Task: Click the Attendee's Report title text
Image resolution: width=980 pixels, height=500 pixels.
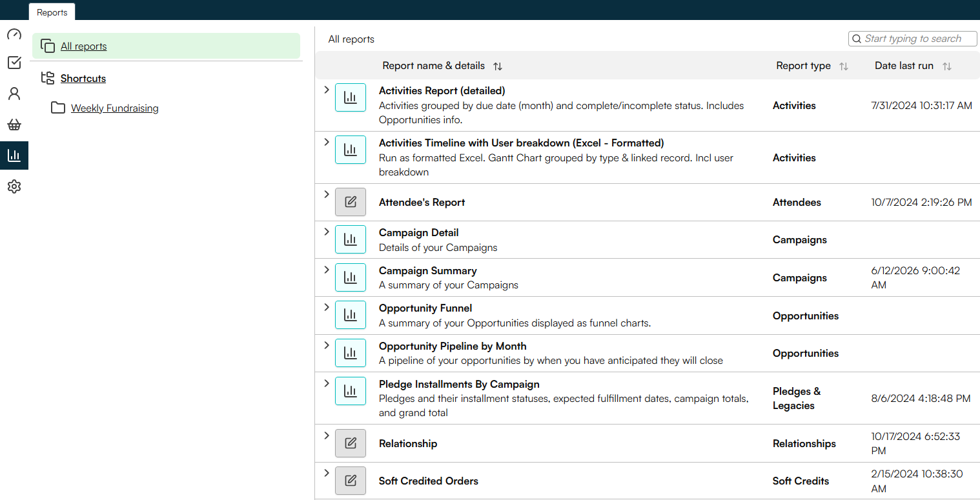Action: [x=422, y=203]
